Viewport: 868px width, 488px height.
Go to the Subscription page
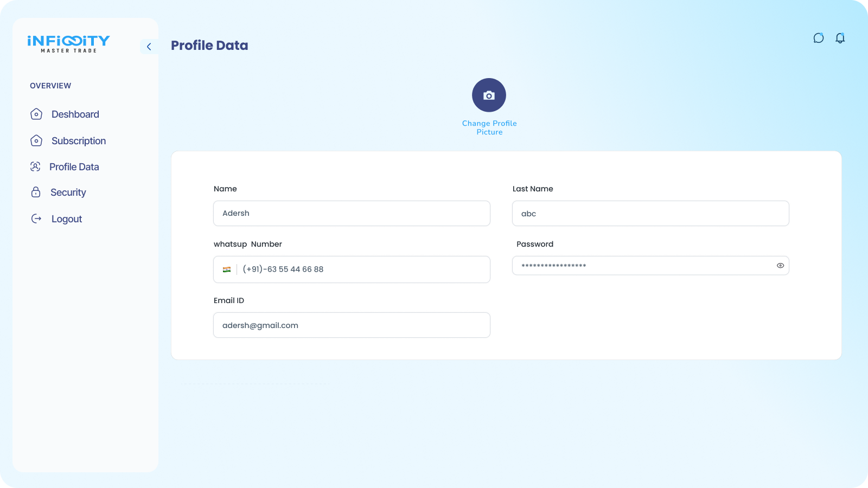point(79,141)
